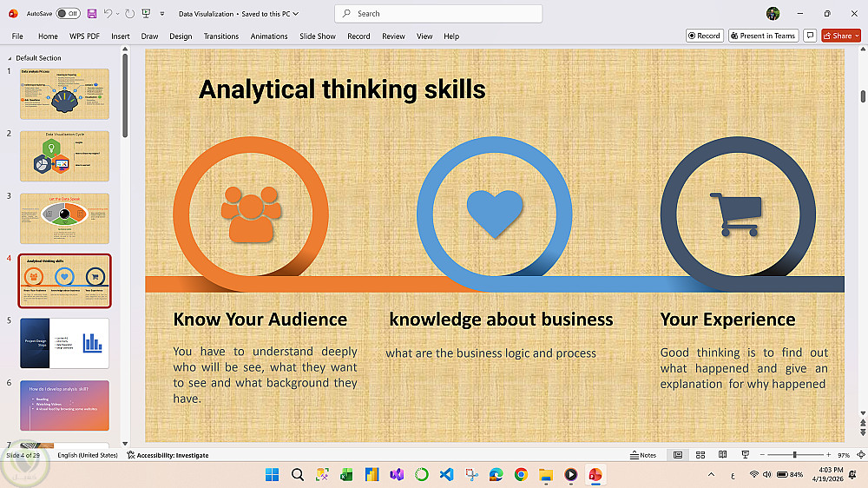The image size is (868, 488).
Task: Click the Present in Teams button
Action: (763, 36)
